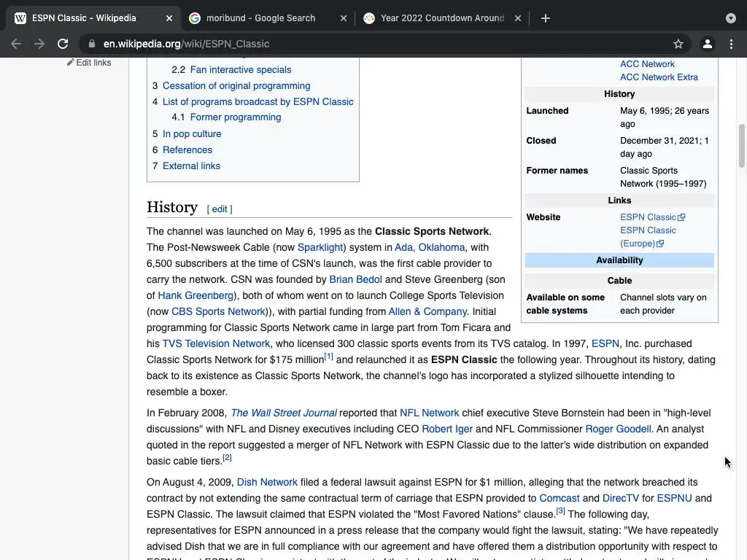This screenshot has width=747, height=560.
Task: Open citation footnote 2
Action: click(228, 458)
